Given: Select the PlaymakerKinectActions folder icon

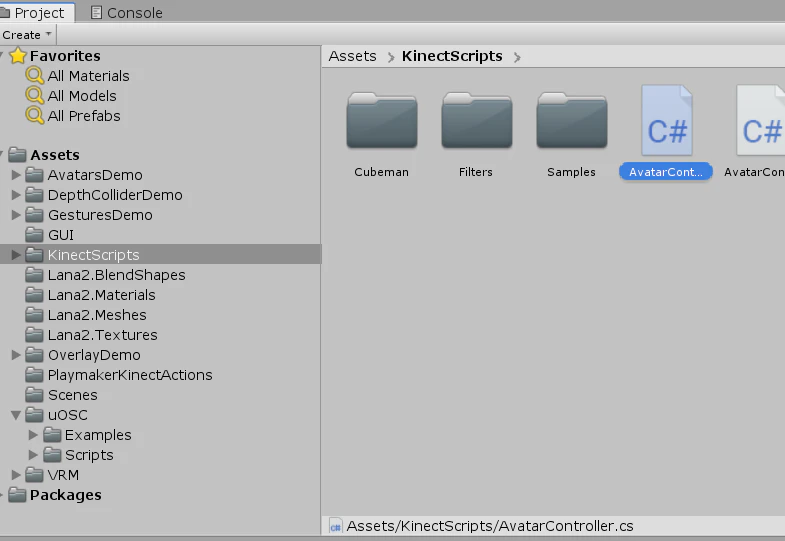Looking at the screenshot, I should 34,375.
